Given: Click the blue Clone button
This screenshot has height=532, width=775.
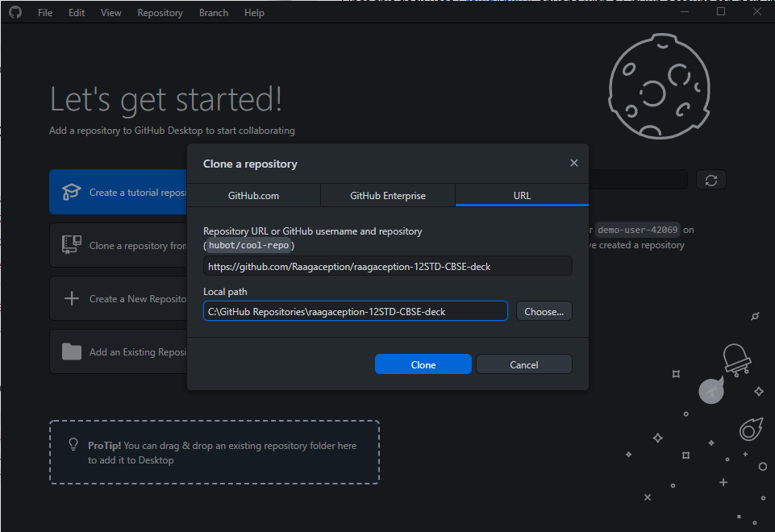Looking at the screenshot, I should click(x=423, y=364).
